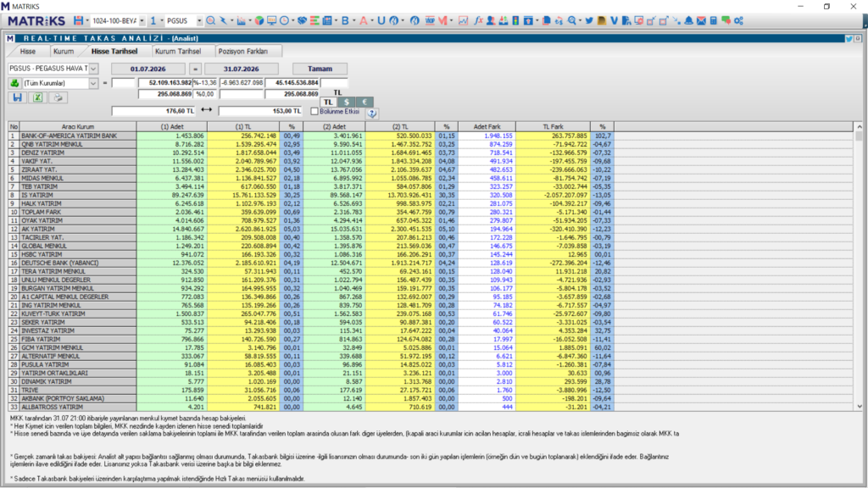Click the 153,00 TL price field
The image size is (868, 488).
pyautogui.click(x=261, y=111)
